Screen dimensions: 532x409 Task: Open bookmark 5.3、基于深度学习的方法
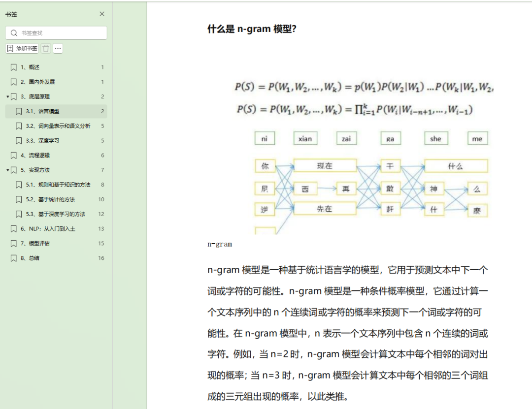(x=56, y=214)
